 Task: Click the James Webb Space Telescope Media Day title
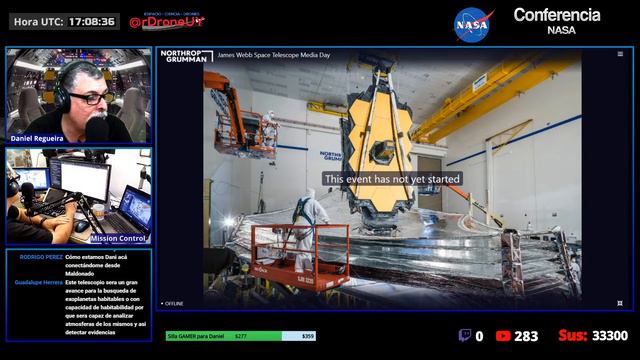(274, 55)
